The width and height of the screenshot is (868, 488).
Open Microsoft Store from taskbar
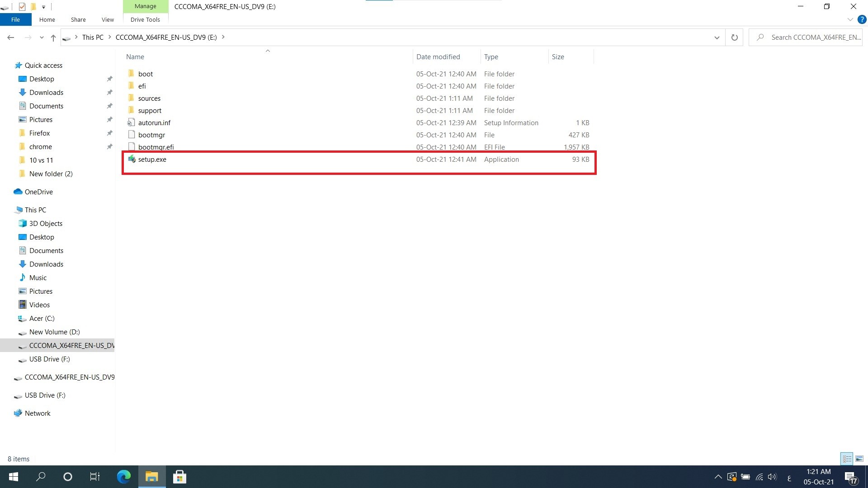coord(179,477)
